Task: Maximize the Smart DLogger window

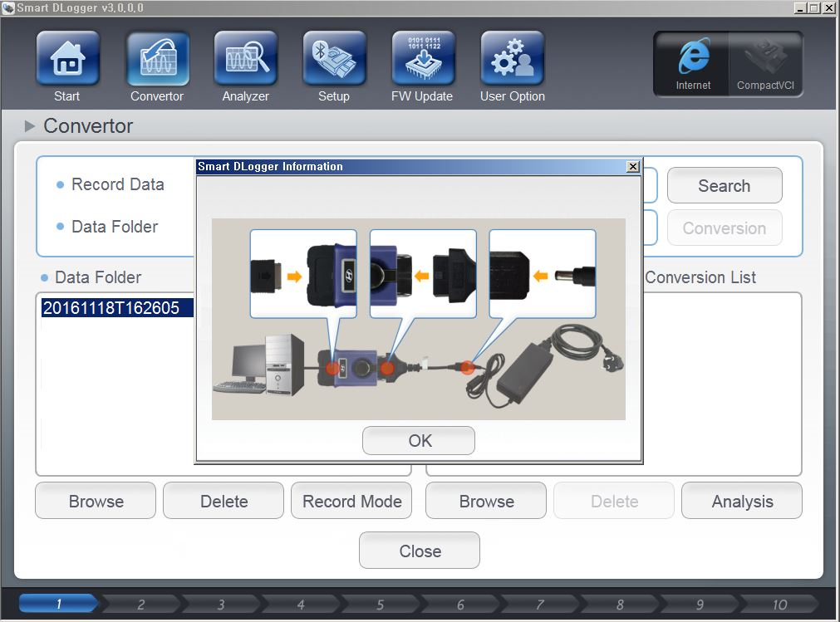Action: pyautogui.click(x=813, y=8)
